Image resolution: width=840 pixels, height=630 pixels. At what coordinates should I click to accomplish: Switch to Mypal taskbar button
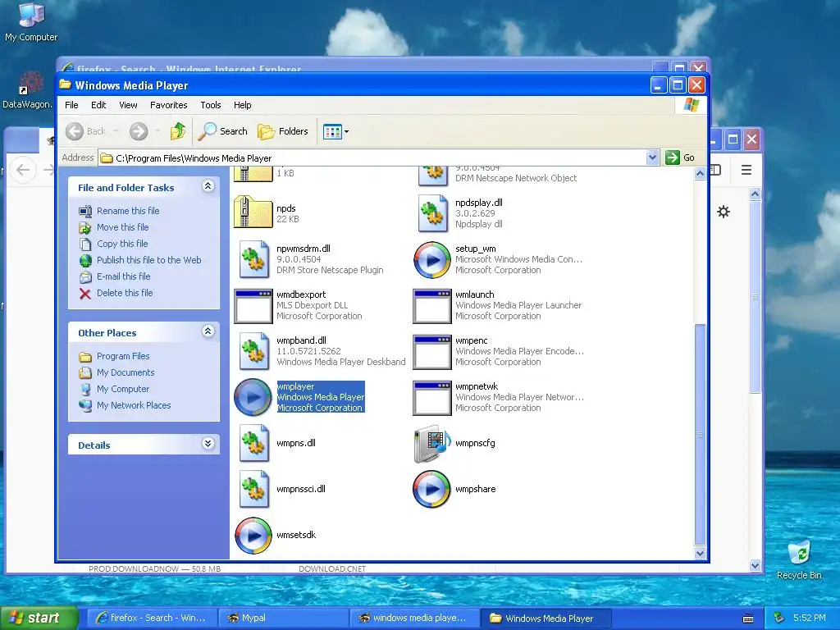(283, 618)
